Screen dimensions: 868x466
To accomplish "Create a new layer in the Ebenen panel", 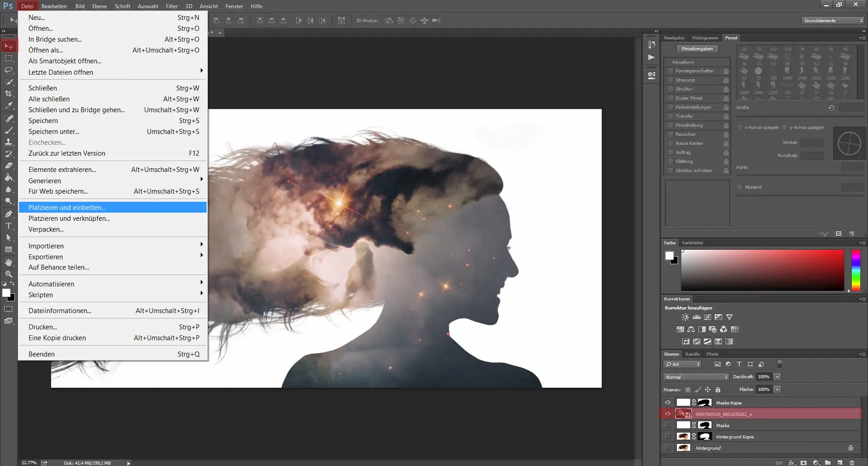I will [840, 463].
